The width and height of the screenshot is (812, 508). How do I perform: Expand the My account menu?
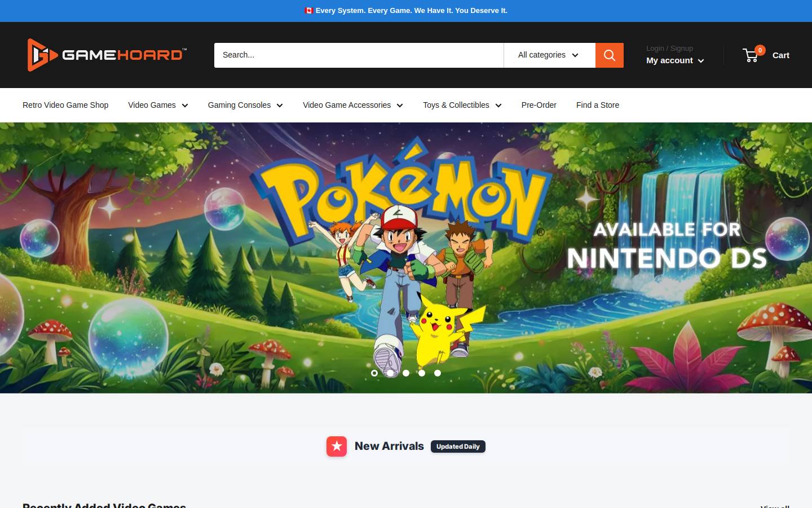tap(675, 60)
